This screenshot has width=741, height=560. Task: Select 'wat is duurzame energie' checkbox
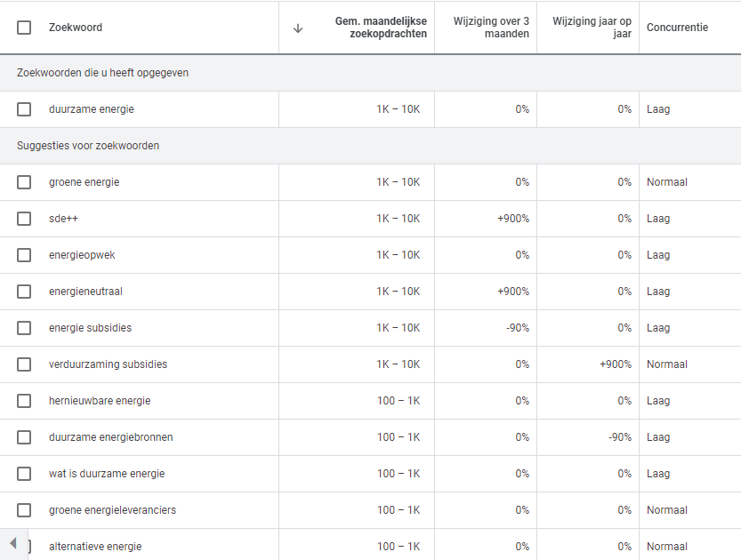click(24, 474)
